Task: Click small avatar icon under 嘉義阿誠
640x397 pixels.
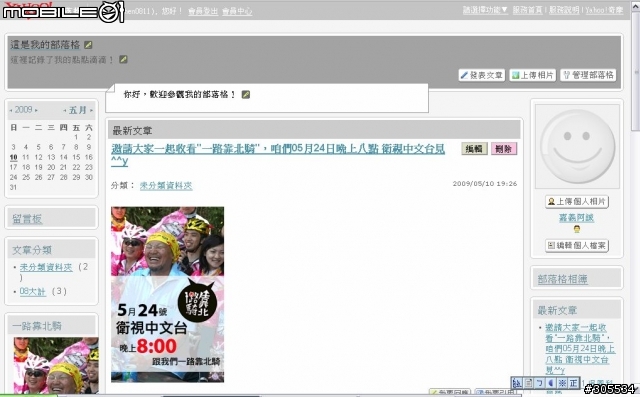Action: (x=577, y=229)
